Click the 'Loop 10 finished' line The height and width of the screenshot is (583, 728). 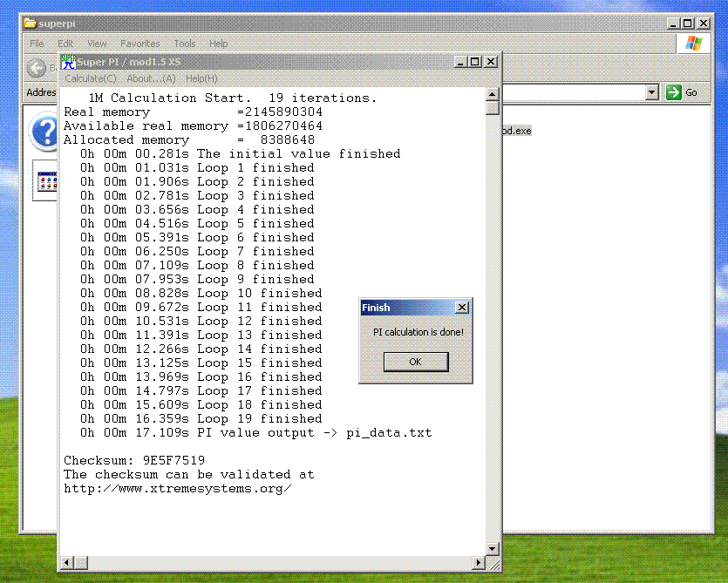pos(201,294)
